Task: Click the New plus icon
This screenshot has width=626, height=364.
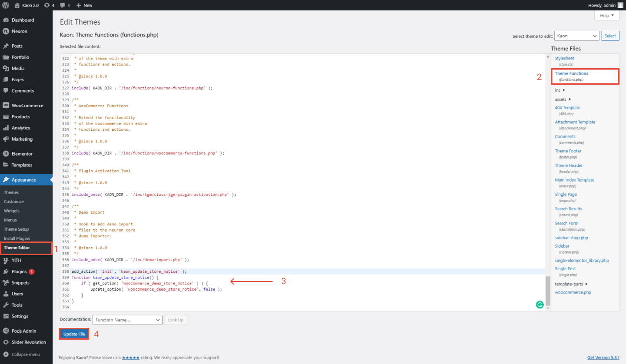Action: [x=79, y=5]
